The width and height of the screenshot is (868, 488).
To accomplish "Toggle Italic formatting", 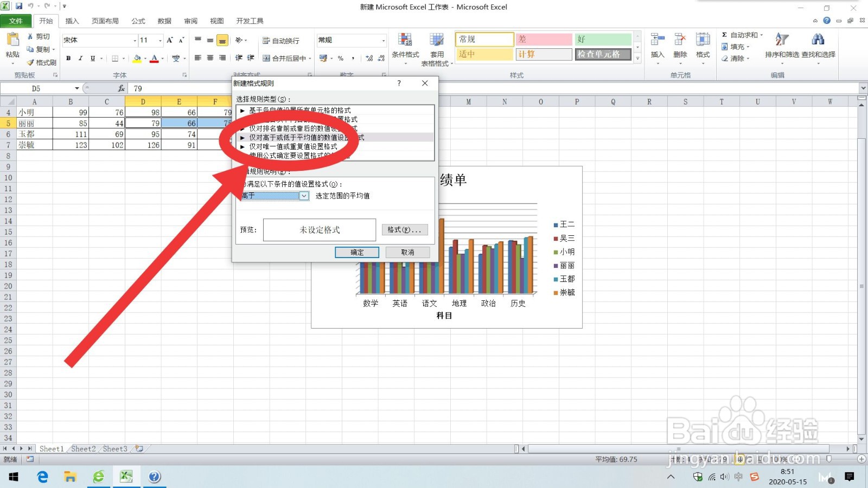I will click(80, 58).
